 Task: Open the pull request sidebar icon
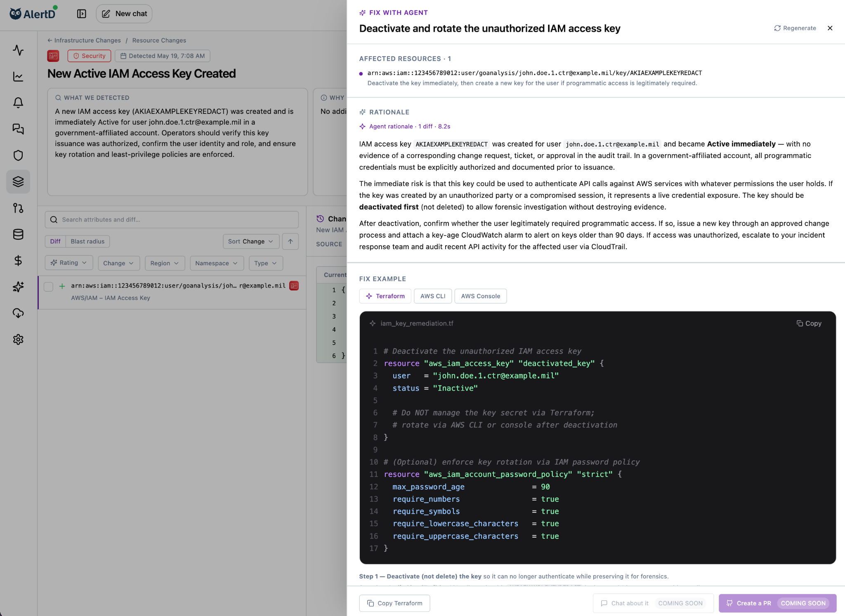click(18, 208)
